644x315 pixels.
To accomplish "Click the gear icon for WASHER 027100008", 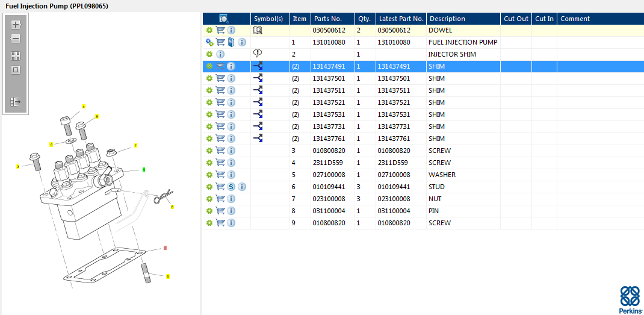I will [209, 175].
